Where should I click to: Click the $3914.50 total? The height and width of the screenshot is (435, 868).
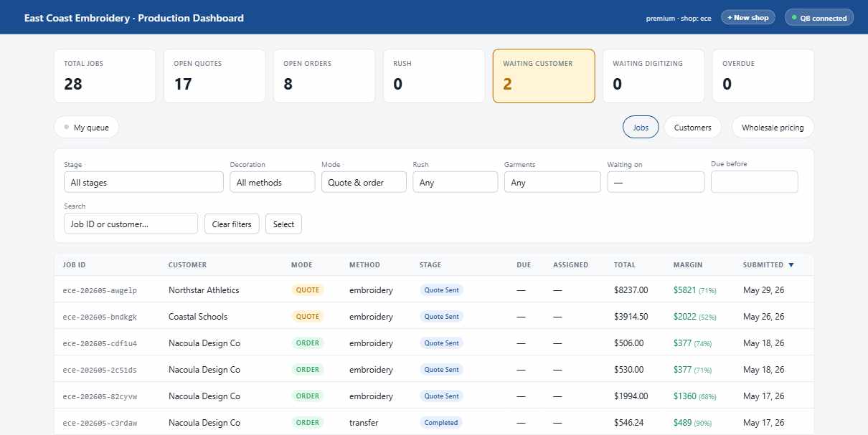click(x=631, y=317)
